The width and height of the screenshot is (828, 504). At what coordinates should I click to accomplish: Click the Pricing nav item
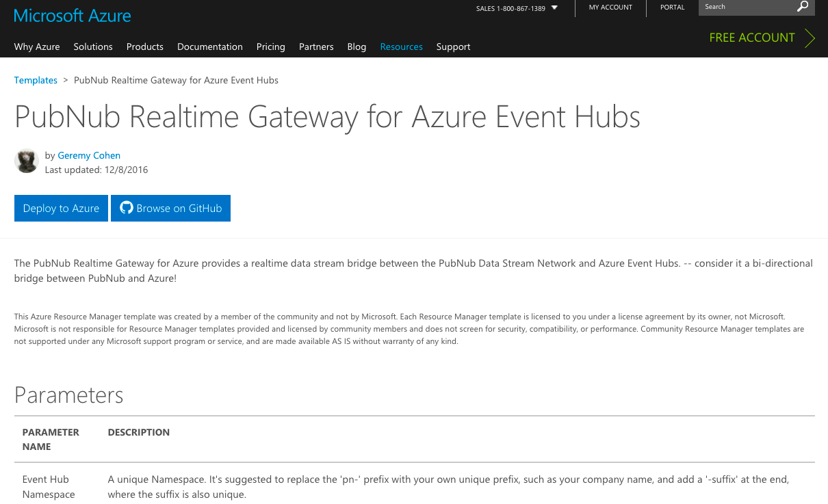pos(270,47)
